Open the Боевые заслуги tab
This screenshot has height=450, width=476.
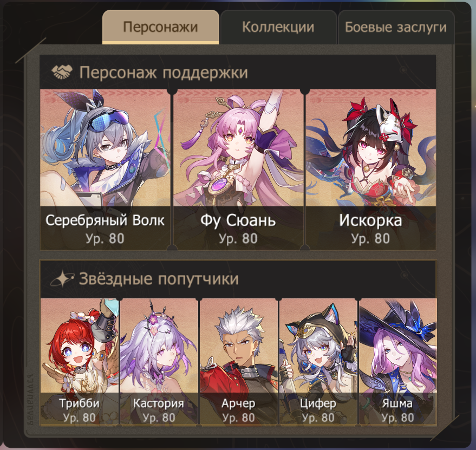(396, 27)
